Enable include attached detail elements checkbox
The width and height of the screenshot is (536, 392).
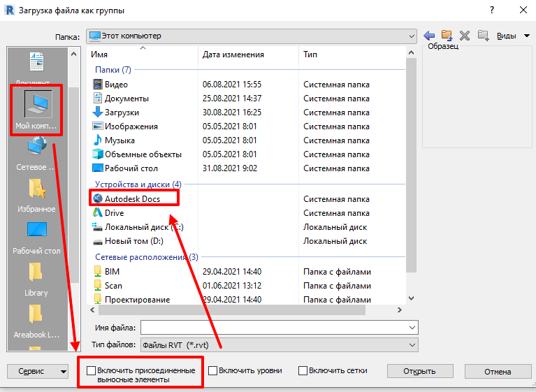92,371
